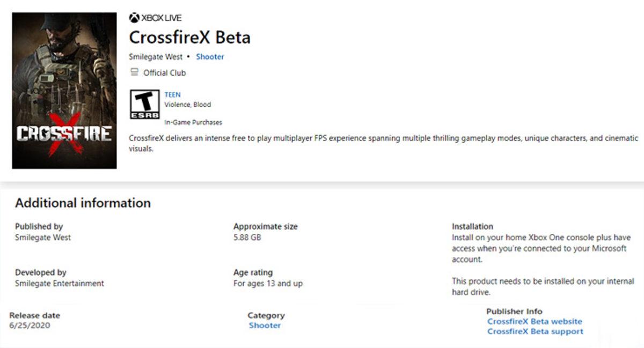
Task: Click the 6/25/2020 release date value
Action: 30,325
